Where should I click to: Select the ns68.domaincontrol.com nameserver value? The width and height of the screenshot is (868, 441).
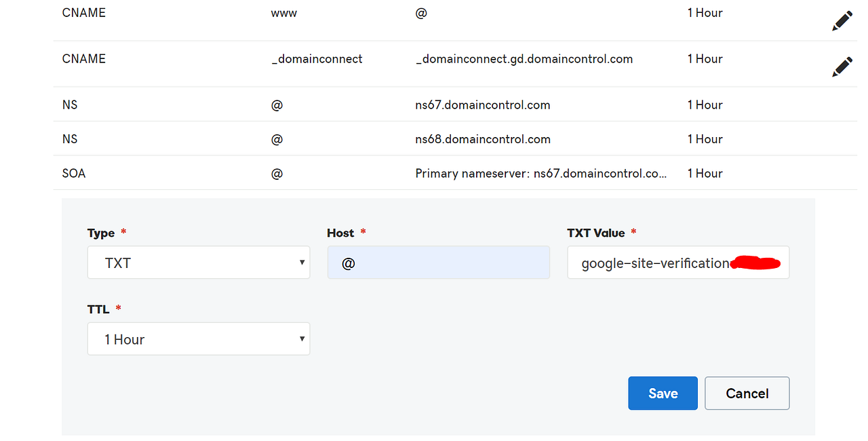[x=482, y=139]
